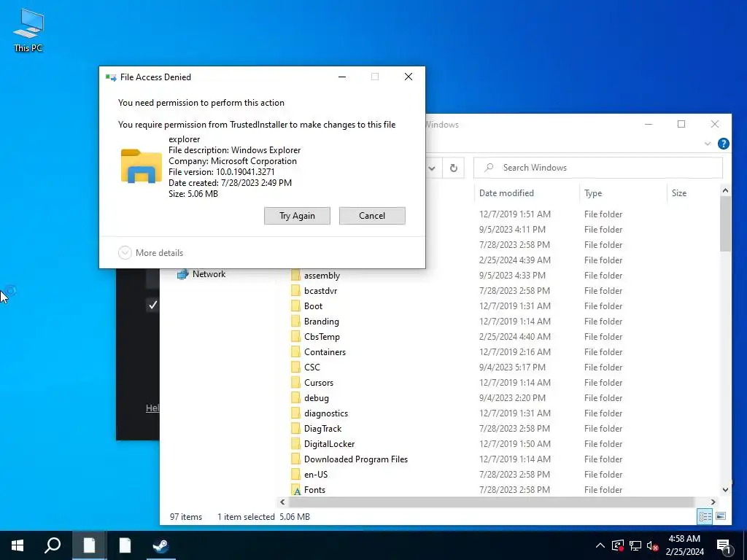Viewport: 747px width, 560px height.
Task: Click the vertical scrollbar thumb in Explorer
Action: click(x=725, y=224)
